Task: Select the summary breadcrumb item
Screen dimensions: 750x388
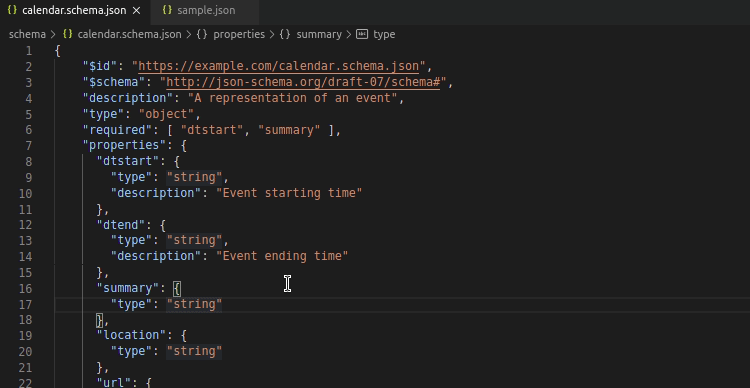Action: point(319,34)
